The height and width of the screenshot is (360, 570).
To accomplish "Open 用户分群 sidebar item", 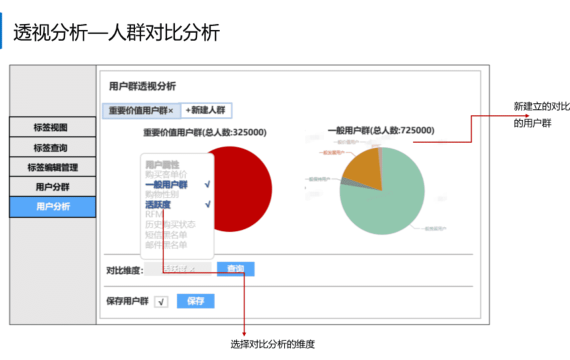I will 52,187.
